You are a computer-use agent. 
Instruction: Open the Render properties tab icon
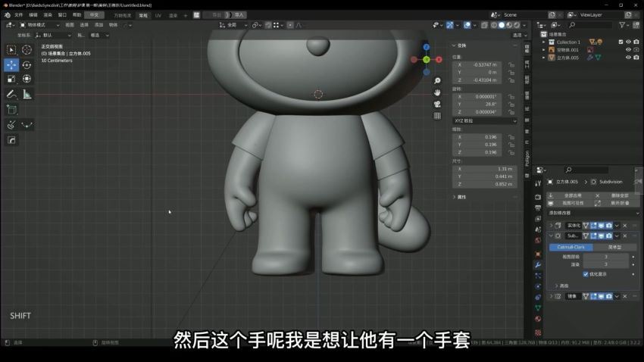click(x=538, y=197)
